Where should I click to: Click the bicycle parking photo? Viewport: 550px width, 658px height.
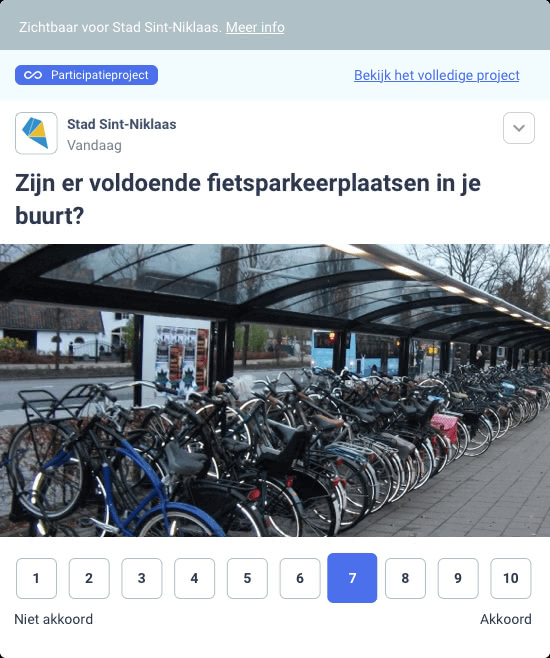tap(275, 390)
